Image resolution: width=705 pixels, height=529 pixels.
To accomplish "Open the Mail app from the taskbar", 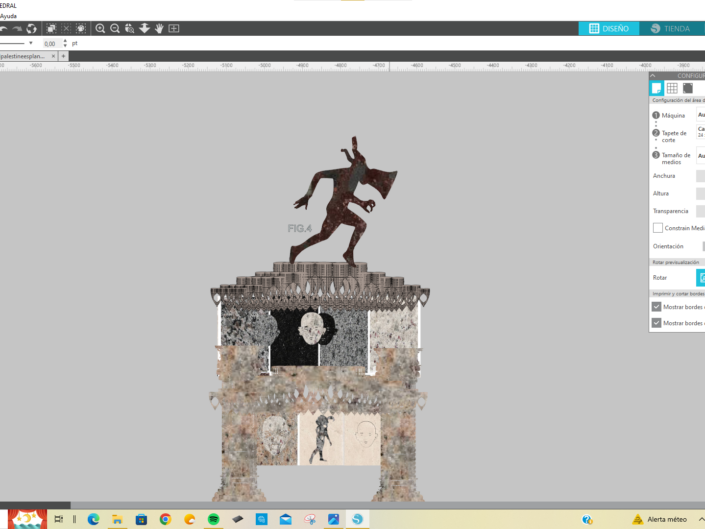I will point(286,520).
